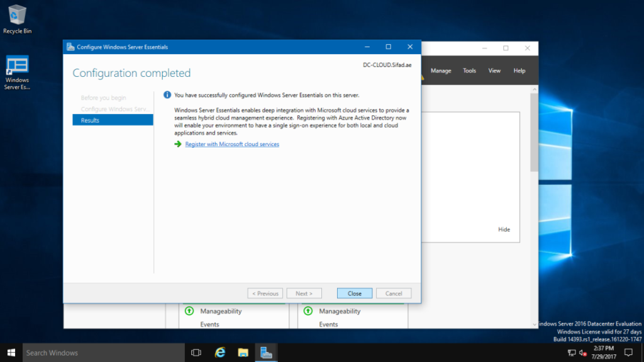Open Help menu in Server Manager
The height and width of the screenshot is (362, 644).
coord(519,71)
